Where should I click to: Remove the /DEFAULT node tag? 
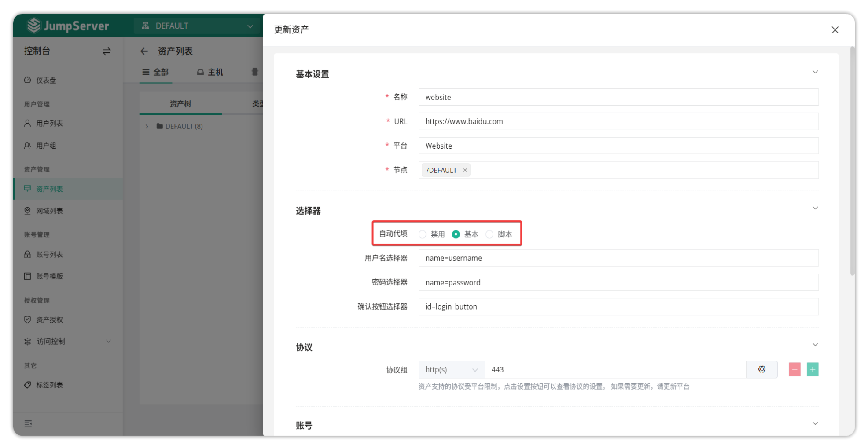pos(465,170)
